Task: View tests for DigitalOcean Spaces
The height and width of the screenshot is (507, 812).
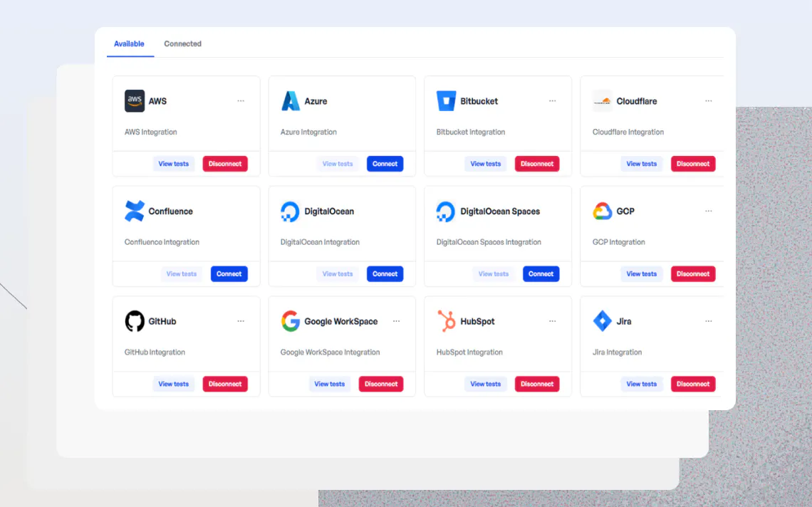Action: coord(494,274)
